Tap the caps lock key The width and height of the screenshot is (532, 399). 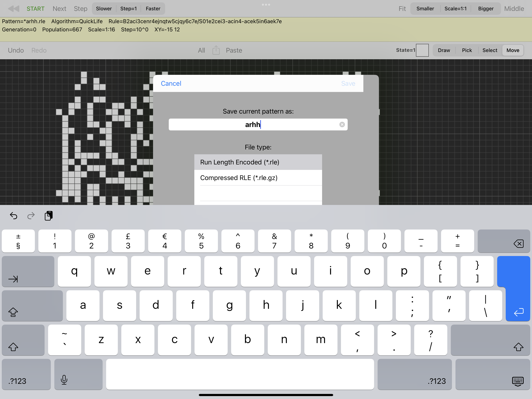pos(32,306)
